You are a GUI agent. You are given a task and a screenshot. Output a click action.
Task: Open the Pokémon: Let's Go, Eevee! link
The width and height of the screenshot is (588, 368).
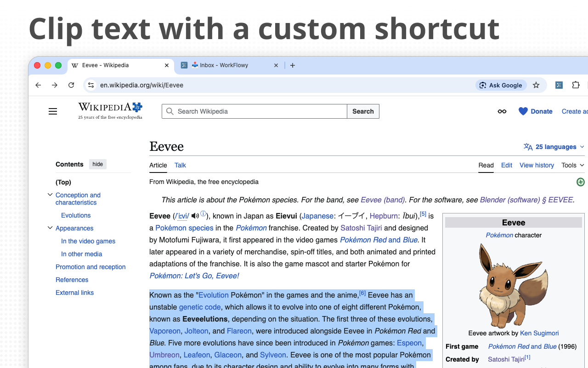click(x=194, y=276)
